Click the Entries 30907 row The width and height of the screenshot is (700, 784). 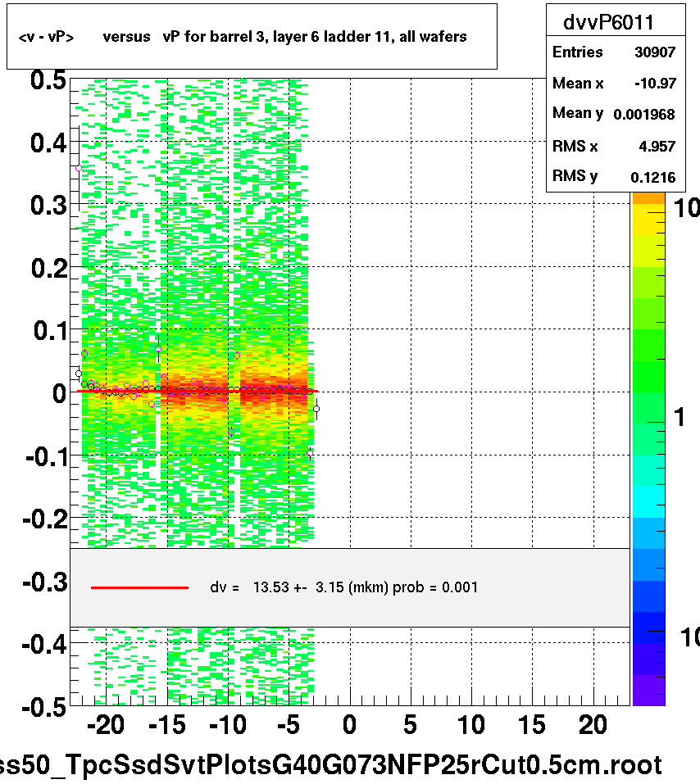tap(614, 52)
